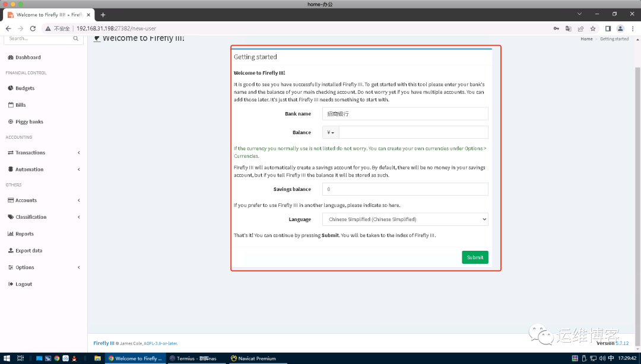
Task: Click the Firefly III footer link
Action: tap(104, 343)
